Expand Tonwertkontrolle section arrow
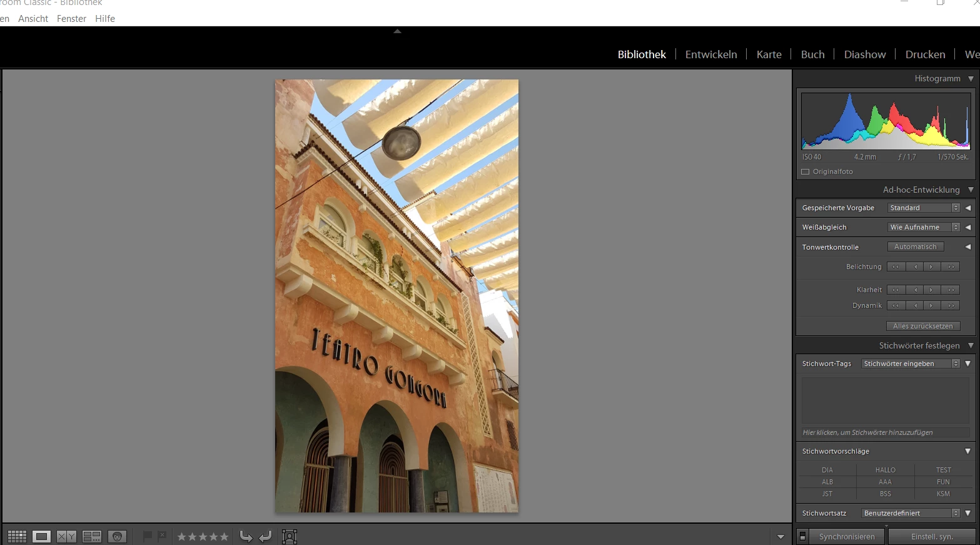980x545 pixels. coord(968,247)
